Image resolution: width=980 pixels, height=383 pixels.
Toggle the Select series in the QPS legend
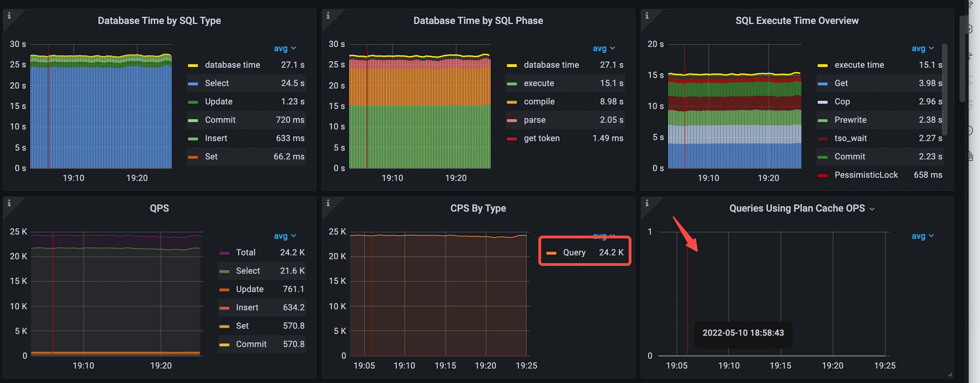click(x=247, y=270)
